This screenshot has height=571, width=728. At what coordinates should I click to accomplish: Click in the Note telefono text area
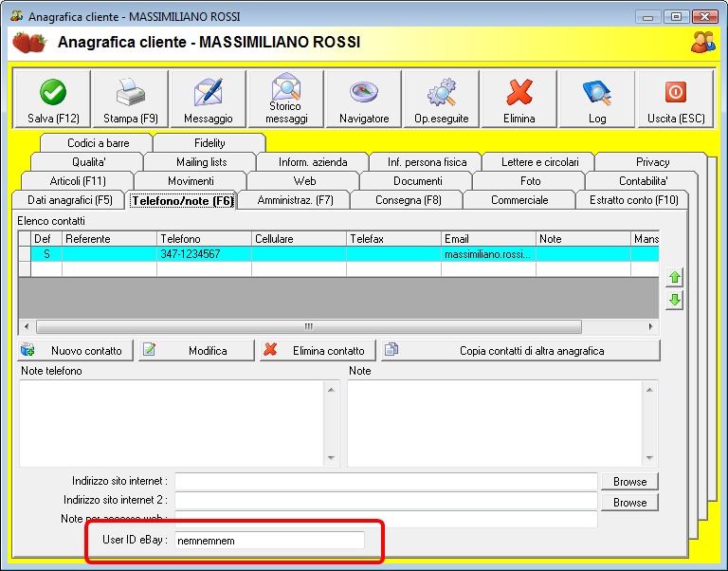172,423
